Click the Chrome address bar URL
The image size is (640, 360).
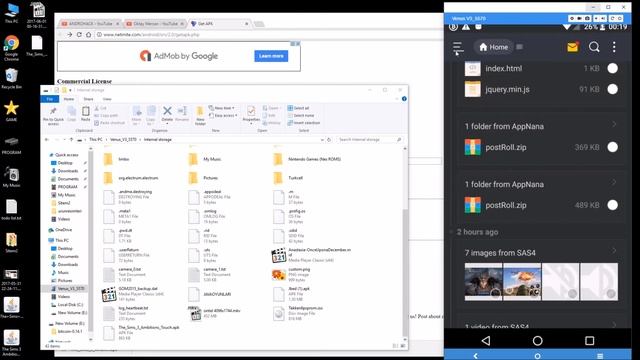point(151,35)
